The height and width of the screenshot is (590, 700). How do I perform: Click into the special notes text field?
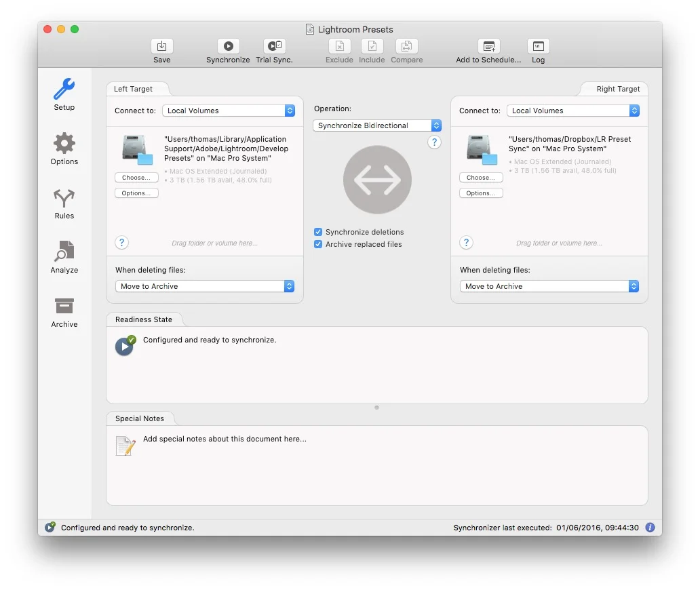pyautogui.click(x=225, y=439)
